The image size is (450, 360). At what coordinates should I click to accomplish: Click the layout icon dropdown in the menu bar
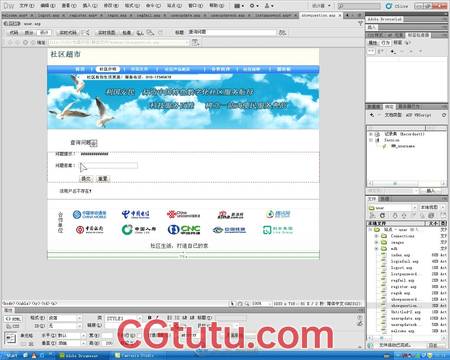pos(239,6)
